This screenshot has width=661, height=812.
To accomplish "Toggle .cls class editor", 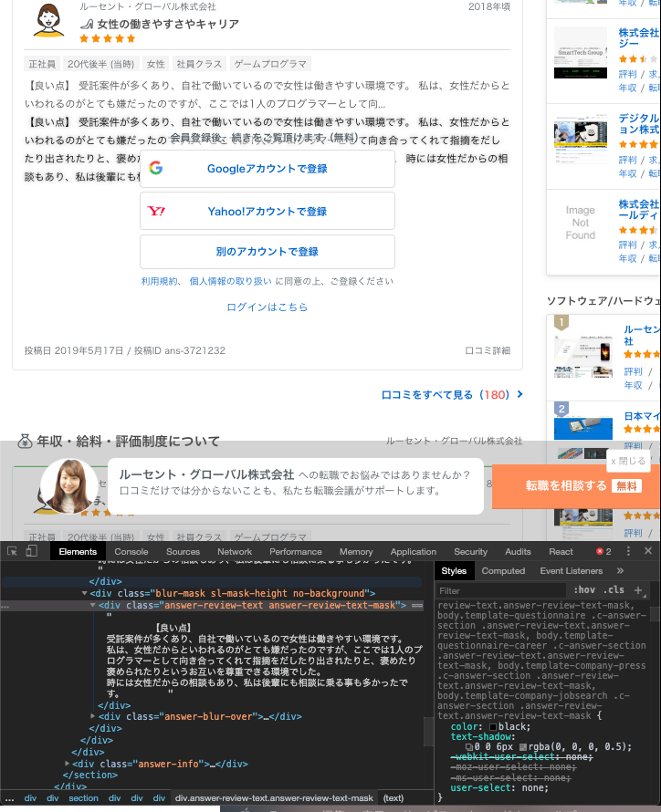I will tap(614, 589).
